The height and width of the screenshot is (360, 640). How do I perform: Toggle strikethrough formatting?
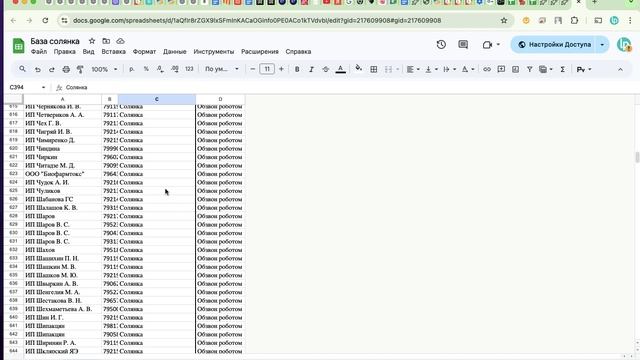[x=326, y=69]
